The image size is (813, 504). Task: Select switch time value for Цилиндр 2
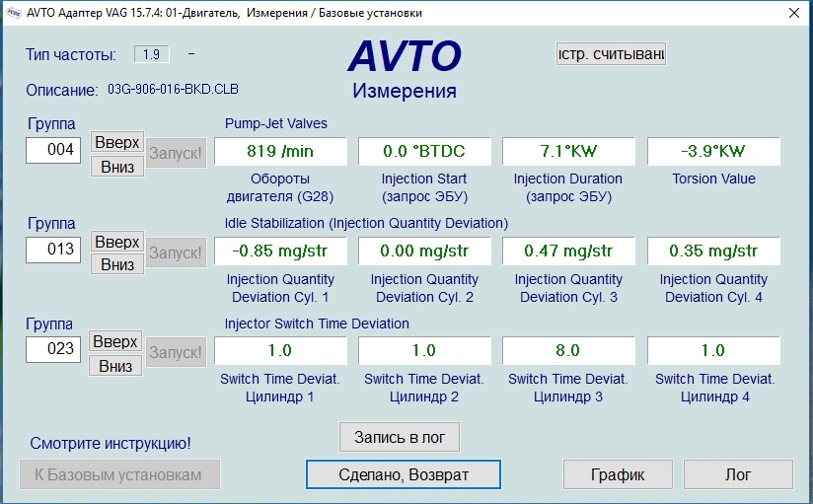click(x=424, y=350)
